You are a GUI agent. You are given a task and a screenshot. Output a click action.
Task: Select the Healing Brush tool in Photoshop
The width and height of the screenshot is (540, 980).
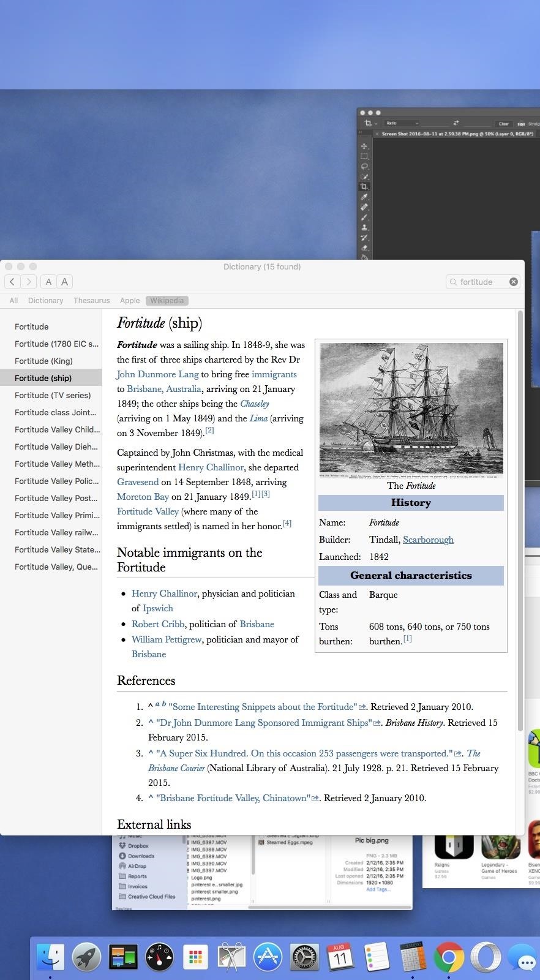364,207
